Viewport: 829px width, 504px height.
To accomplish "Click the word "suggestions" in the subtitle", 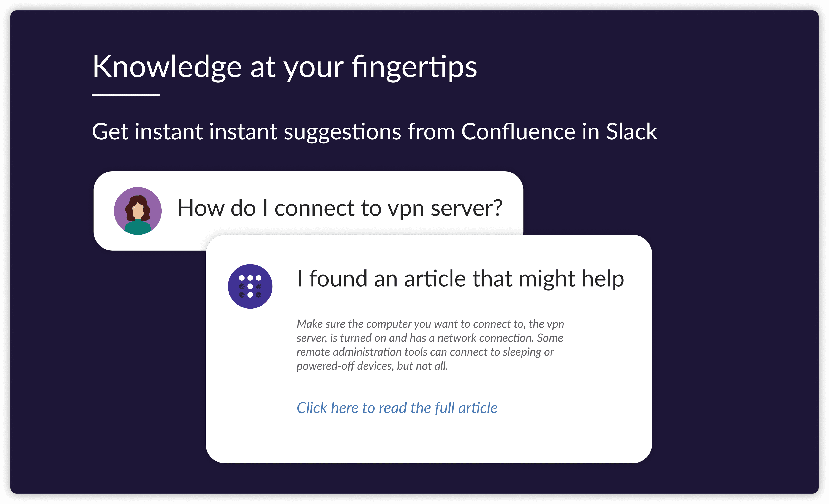I will (342, 131).
